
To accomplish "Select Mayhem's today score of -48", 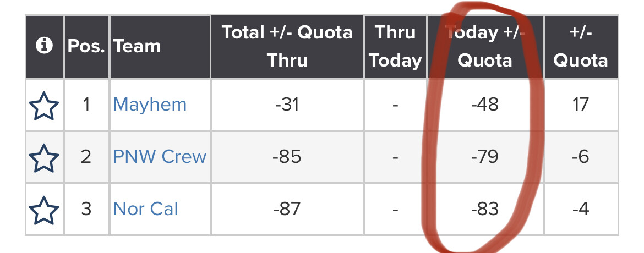I will 485,105.
